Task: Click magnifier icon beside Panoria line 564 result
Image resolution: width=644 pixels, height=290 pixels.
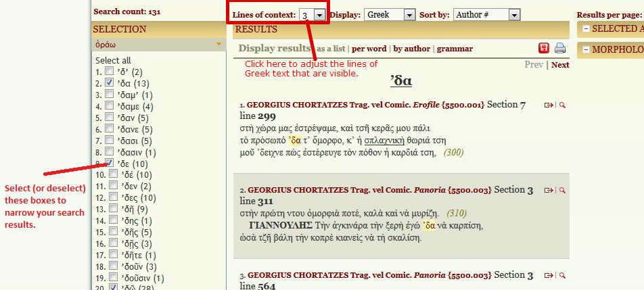Action: 562,276
